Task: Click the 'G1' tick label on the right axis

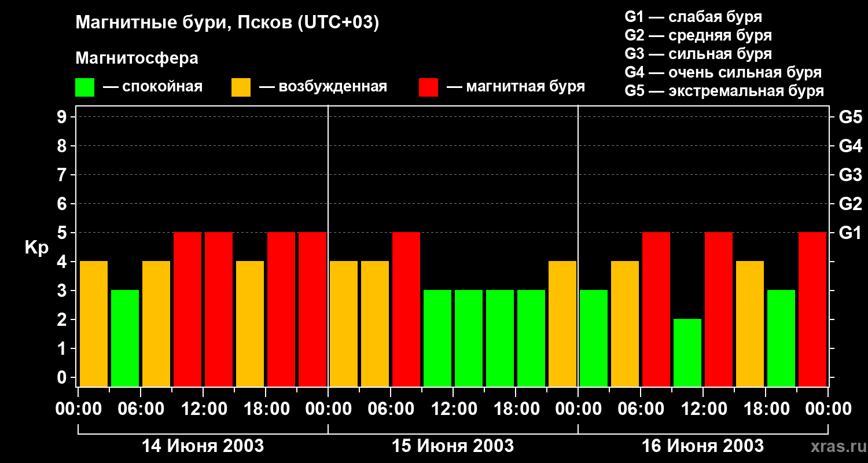Action: coord(851,233)
